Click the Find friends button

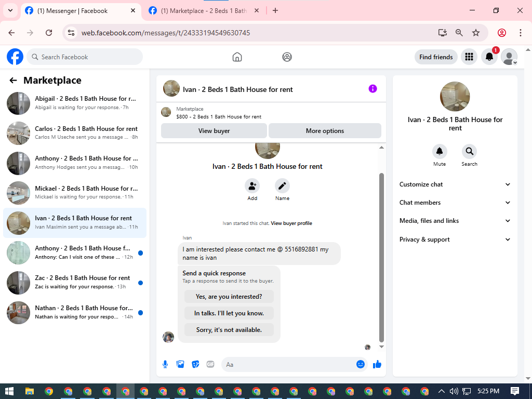pos(436,57)
